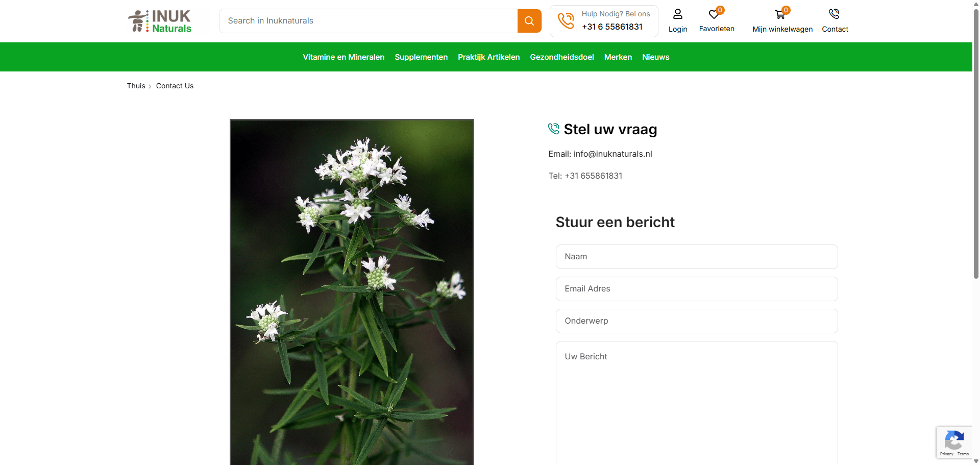Expand the Praktijk Artikelen menu
The image size is (980, 465).
coord(488,57)
